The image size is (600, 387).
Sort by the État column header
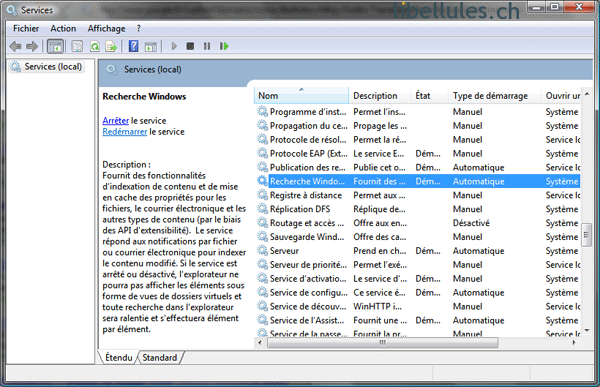(430, 96)
